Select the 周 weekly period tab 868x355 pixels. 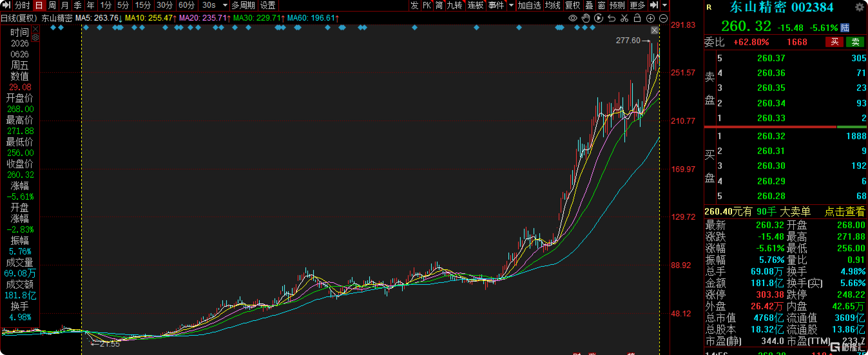point(52,5)
